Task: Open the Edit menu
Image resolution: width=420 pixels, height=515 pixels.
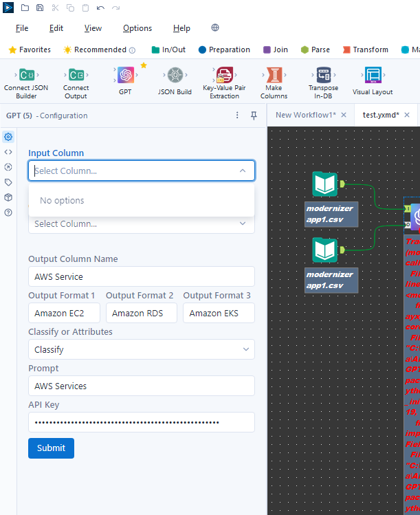Action: click(x=56, y=28)
